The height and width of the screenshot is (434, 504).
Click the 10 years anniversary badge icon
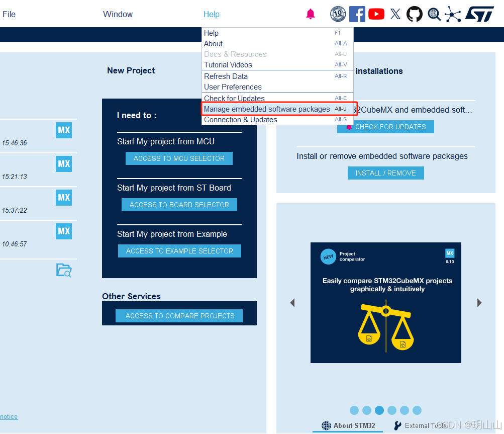click(338, 14)
